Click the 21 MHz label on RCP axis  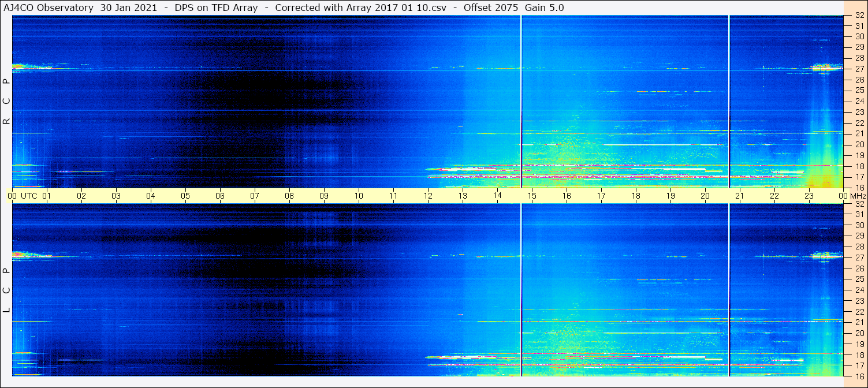click(x=859, y=133)
